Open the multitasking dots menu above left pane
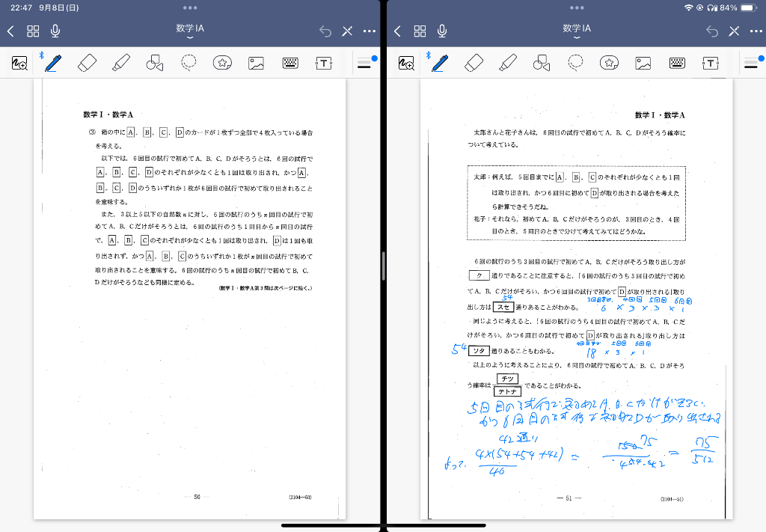 click(x=190, y=7)
